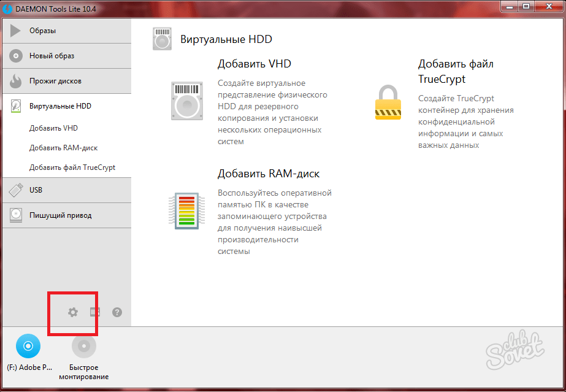
Task: Click the HDD icon beside the Виртуальные HDD title
Action: (x=162, y=39)
